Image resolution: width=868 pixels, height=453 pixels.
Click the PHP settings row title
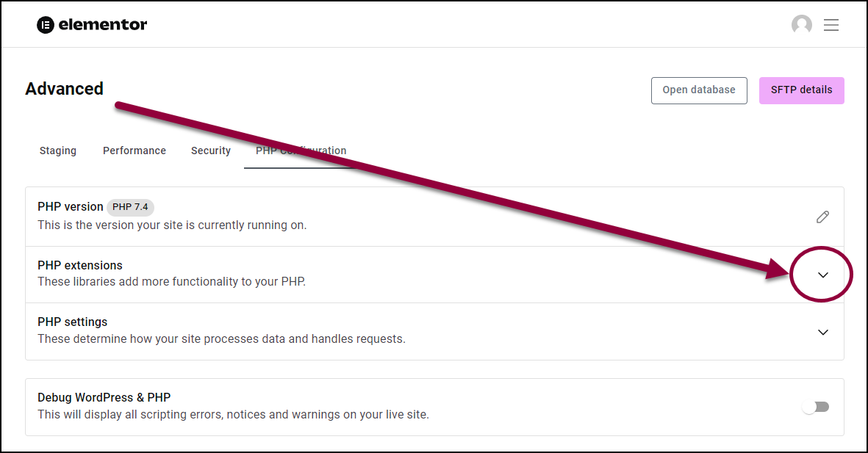click(x=73, y=322)
